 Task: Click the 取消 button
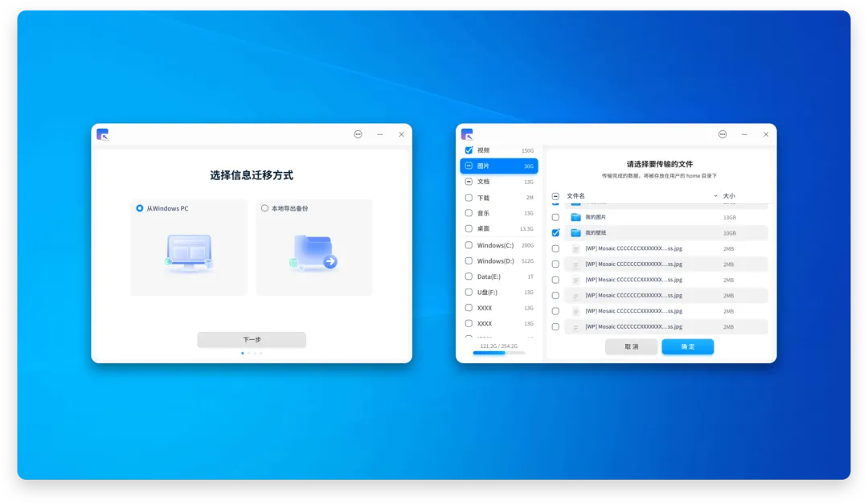point(632,346)
